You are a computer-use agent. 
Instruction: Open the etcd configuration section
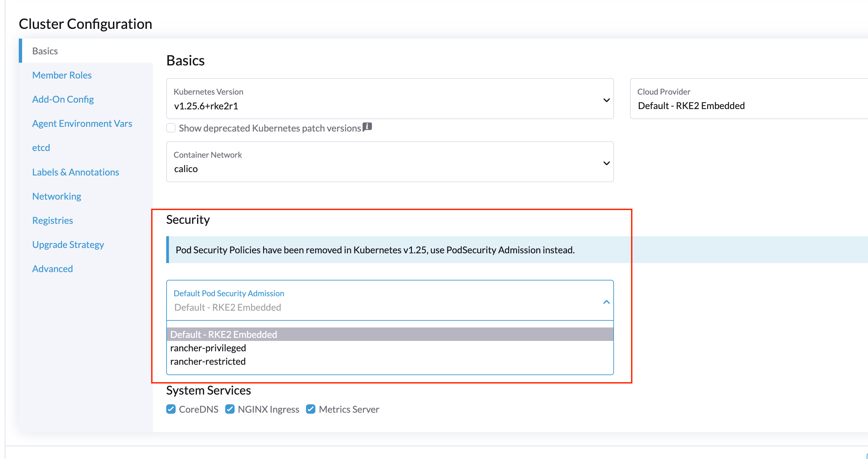click(x=41, y=147)
